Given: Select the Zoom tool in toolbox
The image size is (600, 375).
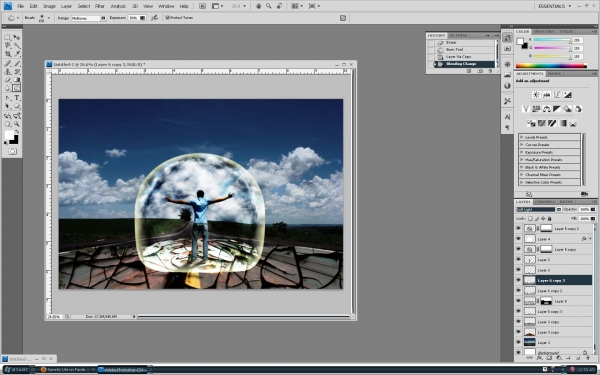Looking at the screenshot, I should [x=17, y=124].
